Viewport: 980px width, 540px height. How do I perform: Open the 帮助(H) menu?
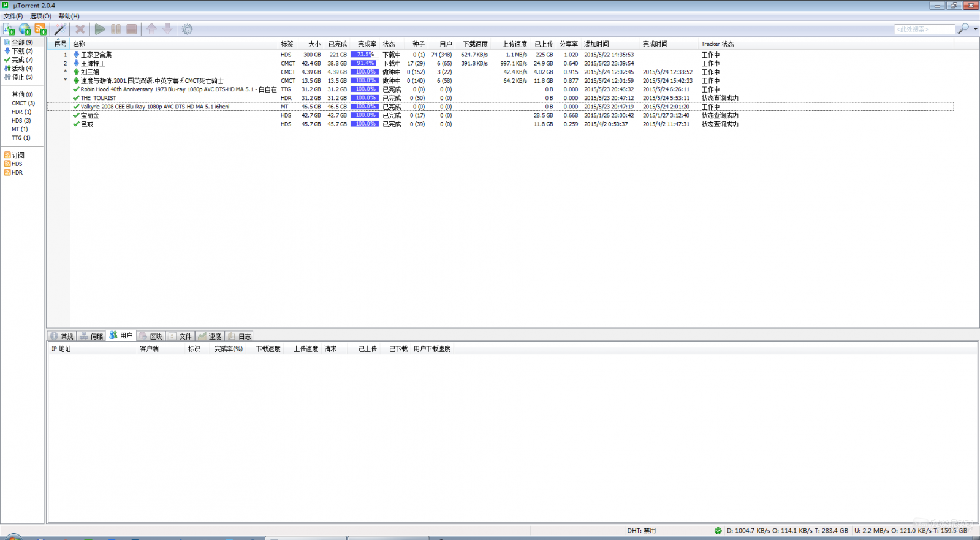point(69,16)
